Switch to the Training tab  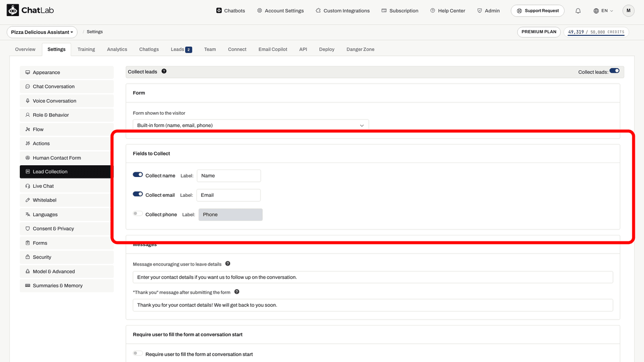86,49
